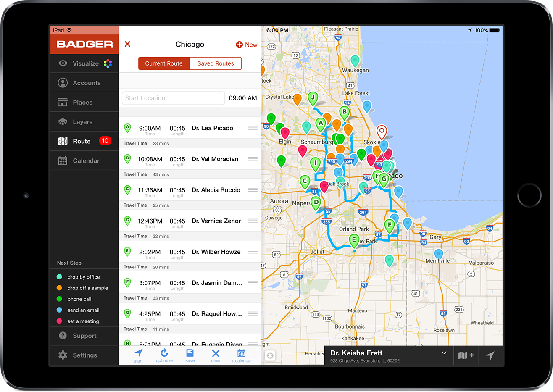Screen dimensions: 553x392
Task: Create a route with the New button
Action: tap(246, 44)
